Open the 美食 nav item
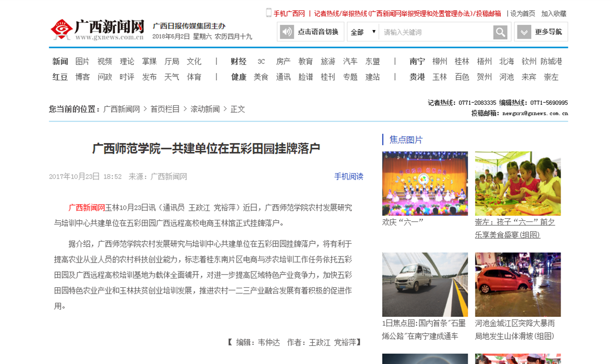Screen dimensions: 612x364 tap(261, 77)
